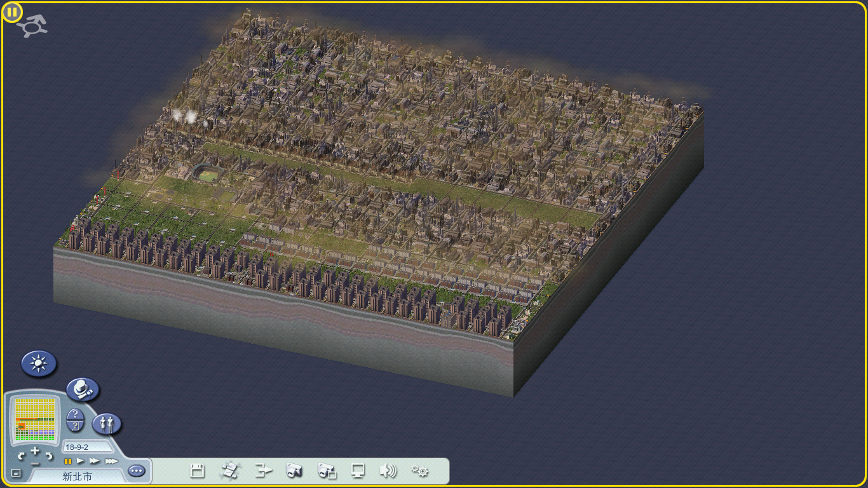Open game settings gears icon

(x=420, y=471)
